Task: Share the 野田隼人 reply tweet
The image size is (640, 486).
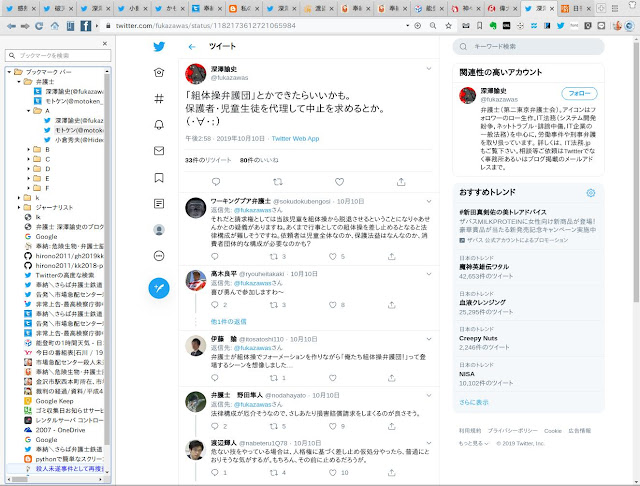Action: (x=391, y=426)
